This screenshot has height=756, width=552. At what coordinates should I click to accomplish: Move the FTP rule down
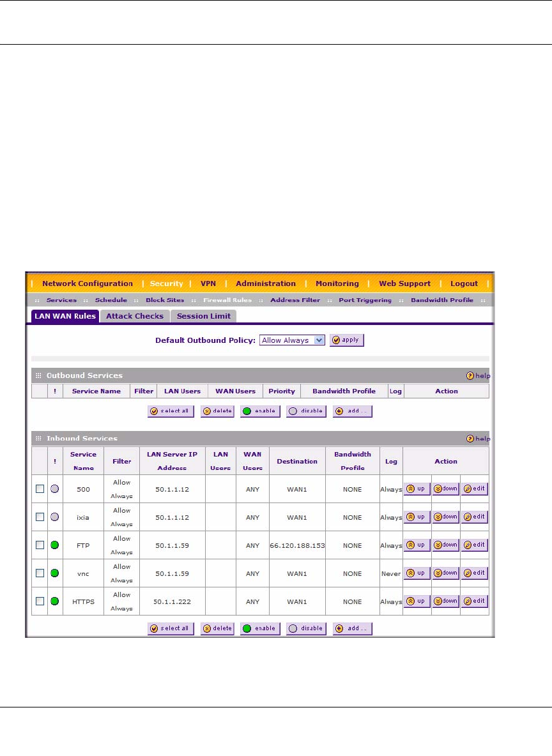445,545
